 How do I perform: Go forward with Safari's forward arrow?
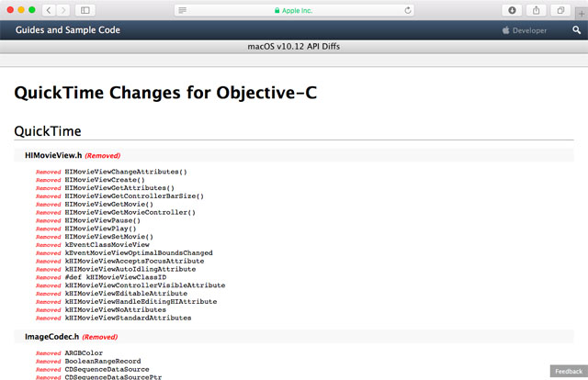tap(63, 10)
